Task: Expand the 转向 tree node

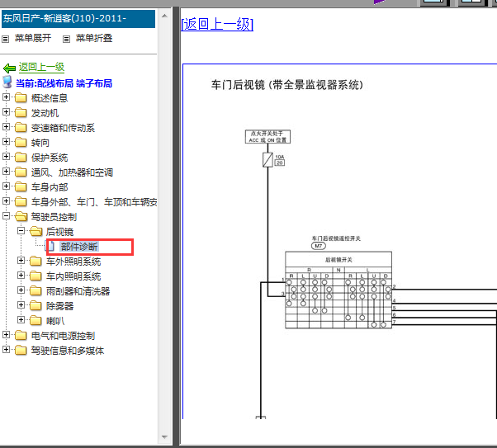Action: tap(6, 142)
